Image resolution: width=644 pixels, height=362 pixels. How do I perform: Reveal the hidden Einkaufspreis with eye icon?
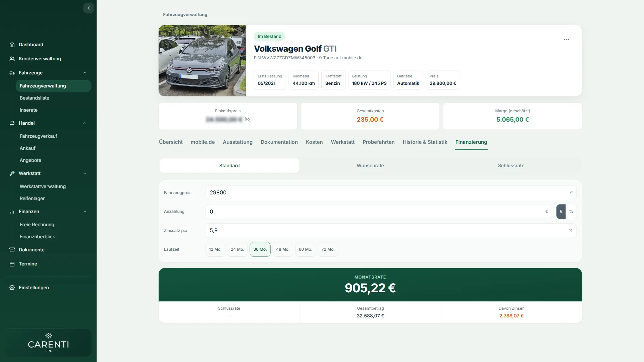click(x=247, y=120)
